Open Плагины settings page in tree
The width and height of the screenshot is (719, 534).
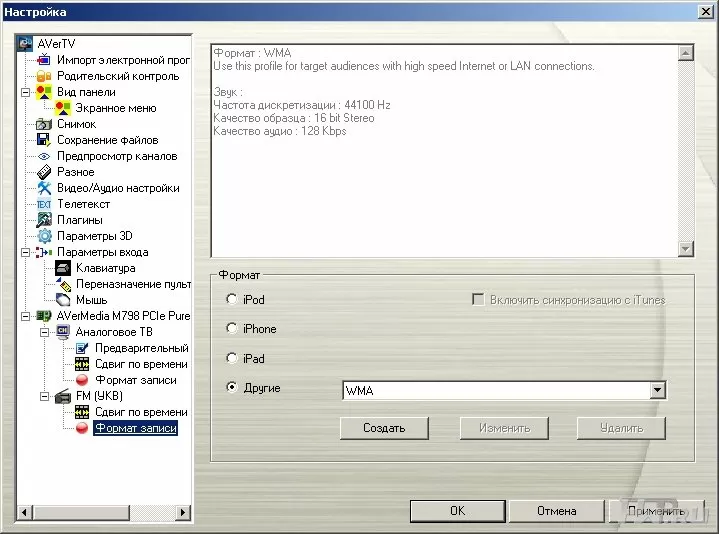coord(79,220)
